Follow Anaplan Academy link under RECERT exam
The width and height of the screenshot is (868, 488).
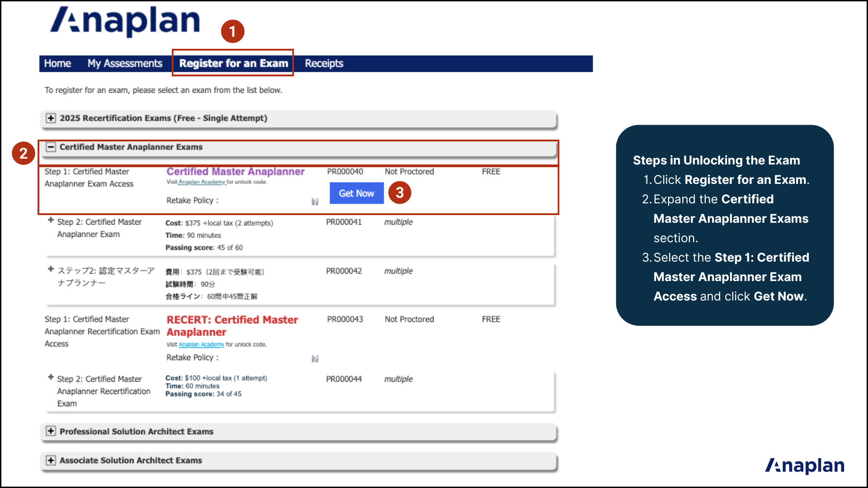tap(202, 345)
